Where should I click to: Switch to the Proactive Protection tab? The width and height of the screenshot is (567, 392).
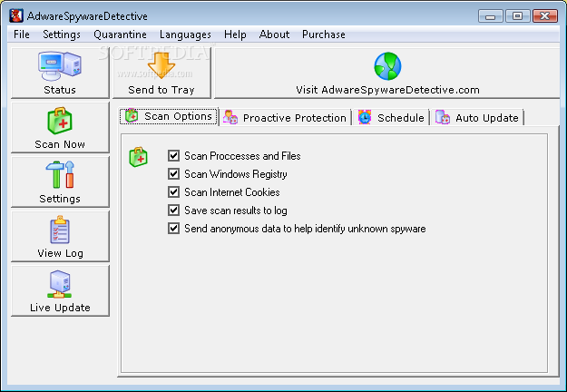coord(285,118)
